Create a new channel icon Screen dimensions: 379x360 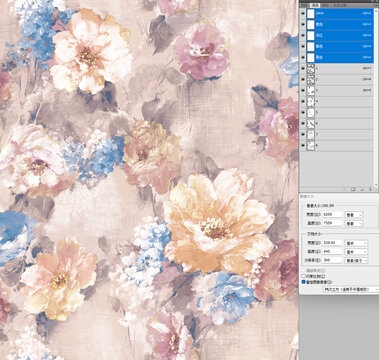[x=362, y=189]
